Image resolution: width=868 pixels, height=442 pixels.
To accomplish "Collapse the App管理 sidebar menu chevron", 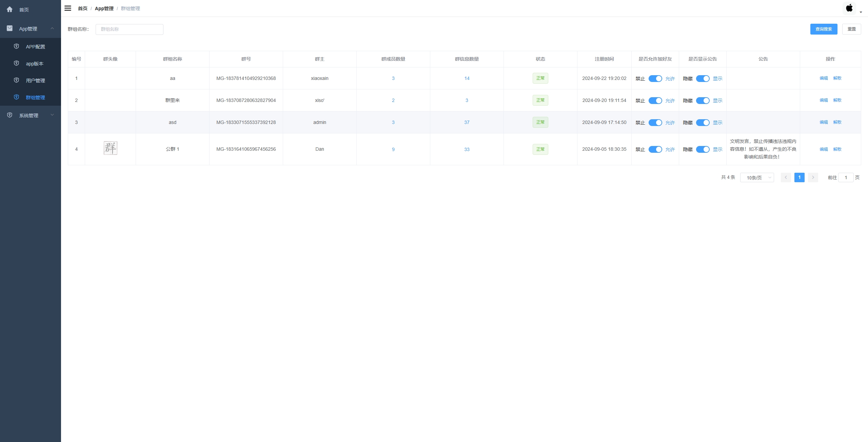I will click(x=52, y=28).
